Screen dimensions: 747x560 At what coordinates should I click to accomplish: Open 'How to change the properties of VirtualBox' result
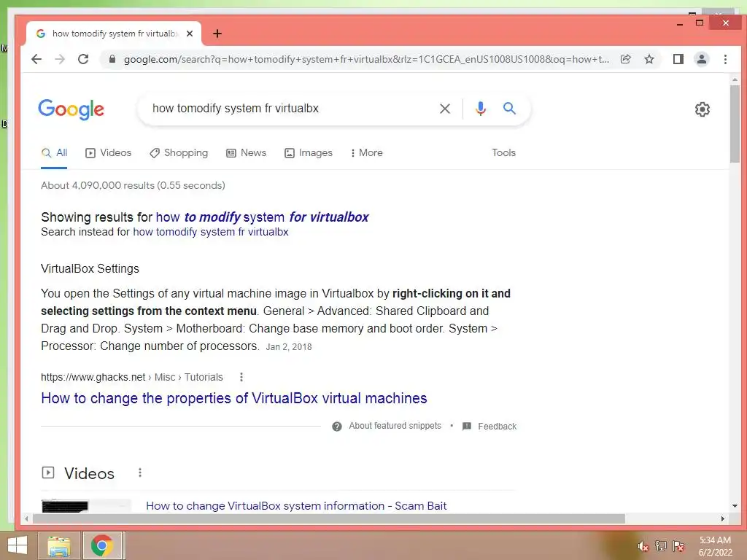tap(234, 398)
